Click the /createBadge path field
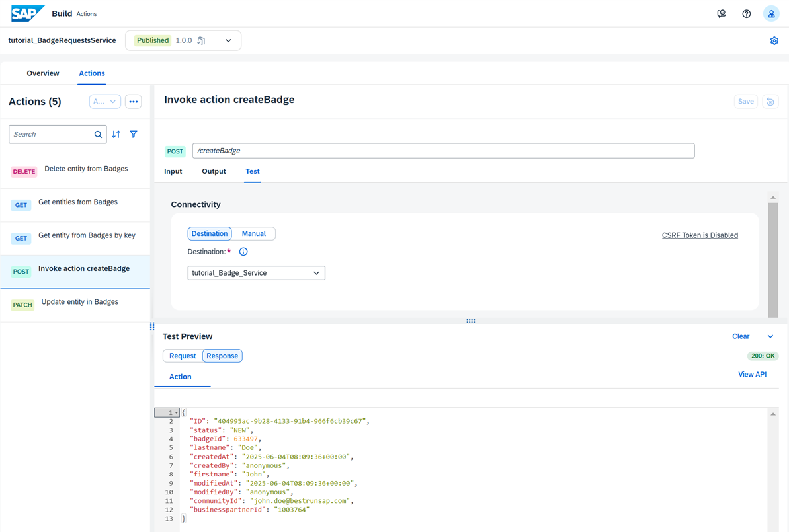The image size is (789, 532). click(443, 151)
